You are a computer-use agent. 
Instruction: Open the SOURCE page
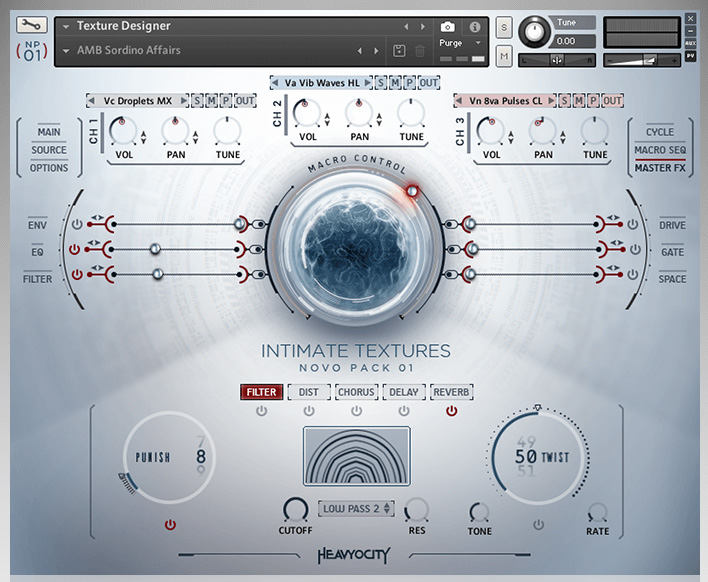click(49, 150)
